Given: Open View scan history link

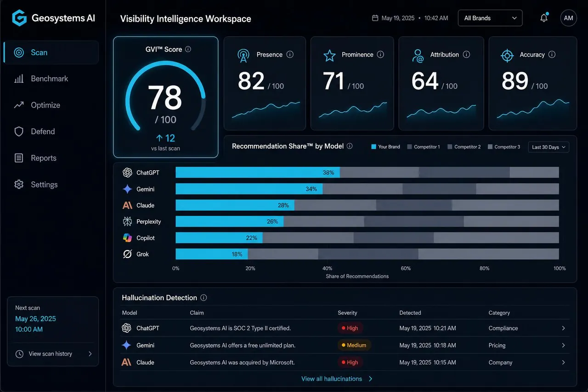Looking at the screenshot, I should pos(51,354).
